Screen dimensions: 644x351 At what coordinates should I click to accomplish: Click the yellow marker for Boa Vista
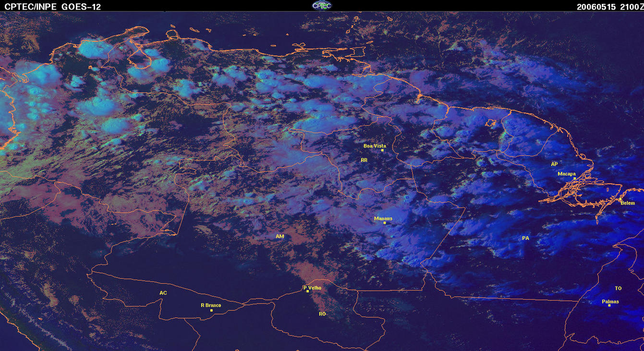tap(382, 150)
